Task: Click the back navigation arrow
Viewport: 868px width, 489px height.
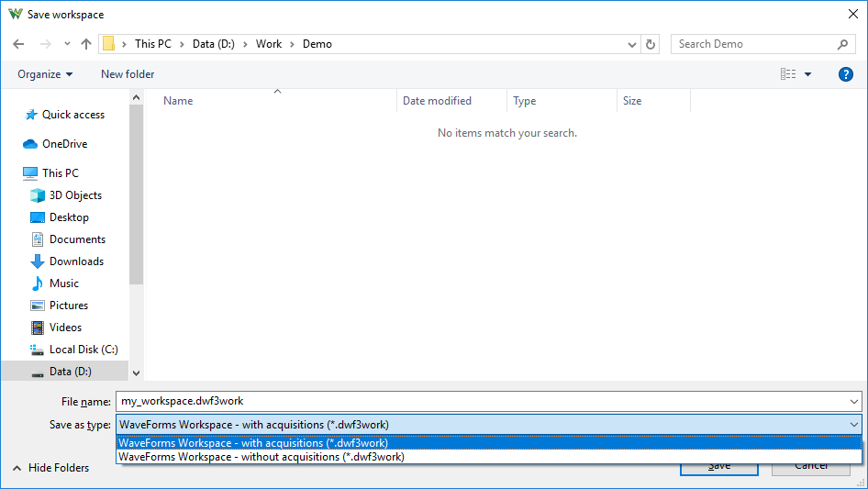Action: point(18,44)
